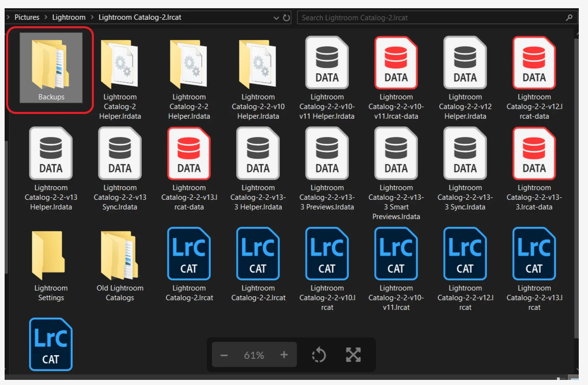Select Lightroom Catalog-2-2-v10-v11.lrcat catalog file
The width and height of the screenshot is (588, 385).
[x=396, y=269]
